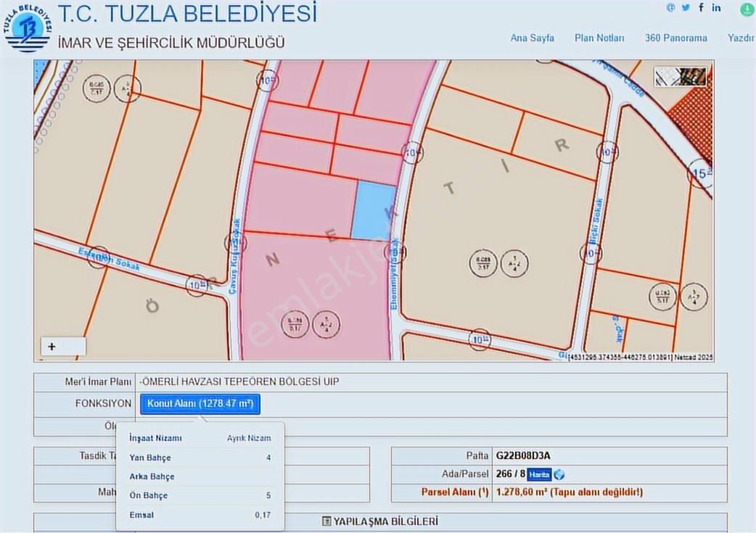Image resolution: width=756 pixels, height=533 pixels.
Task: Click the LinkedIn icon in the header
Action: click(716, 7)
